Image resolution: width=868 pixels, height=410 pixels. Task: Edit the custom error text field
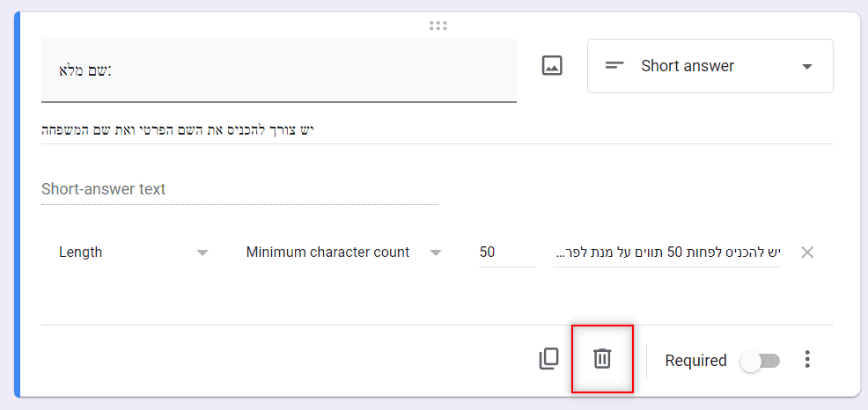pyautogui.click(x=666, y=253)
